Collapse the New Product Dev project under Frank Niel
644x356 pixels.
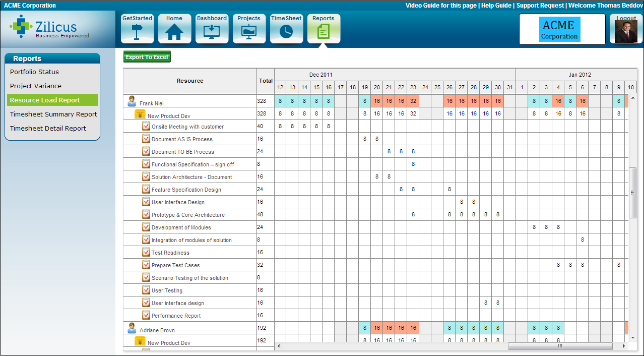[x=140, y=114]
